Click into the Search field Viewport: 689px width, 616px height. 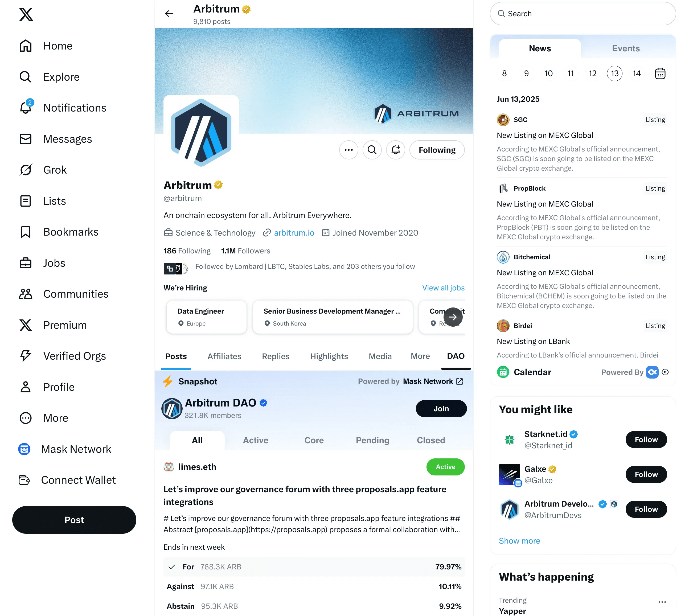tap(583, 14)
